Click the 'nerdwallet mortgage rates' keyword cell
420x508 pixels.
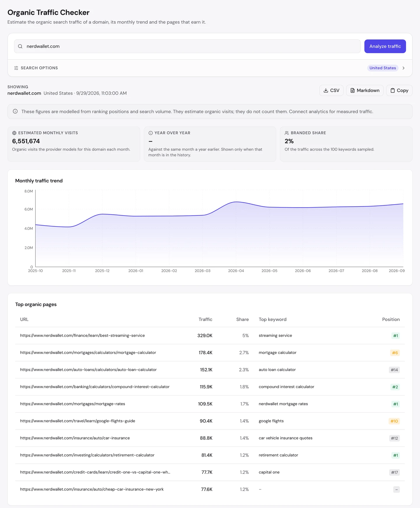(283, 404)
